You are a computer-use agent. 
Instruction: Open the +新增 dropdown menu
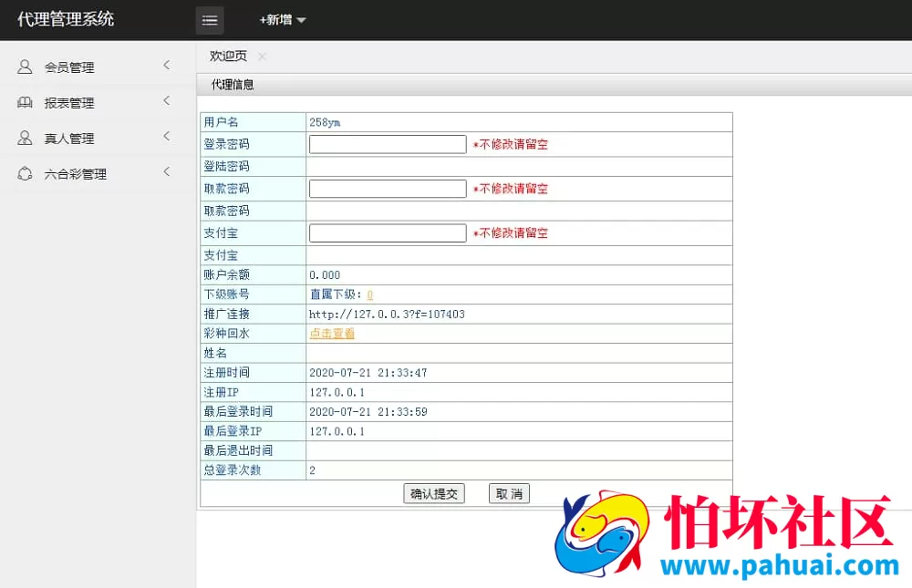click(281, 19)
